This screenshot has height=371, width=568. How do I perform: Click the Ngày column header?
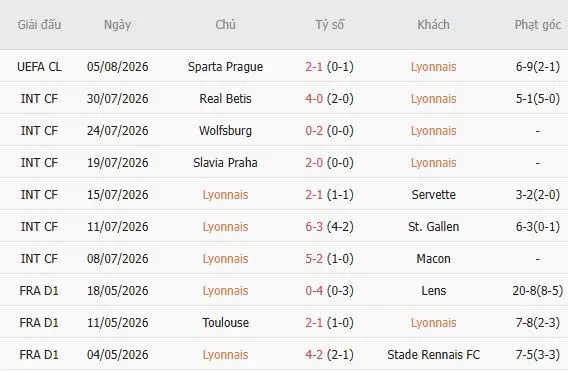click(117, 25)
